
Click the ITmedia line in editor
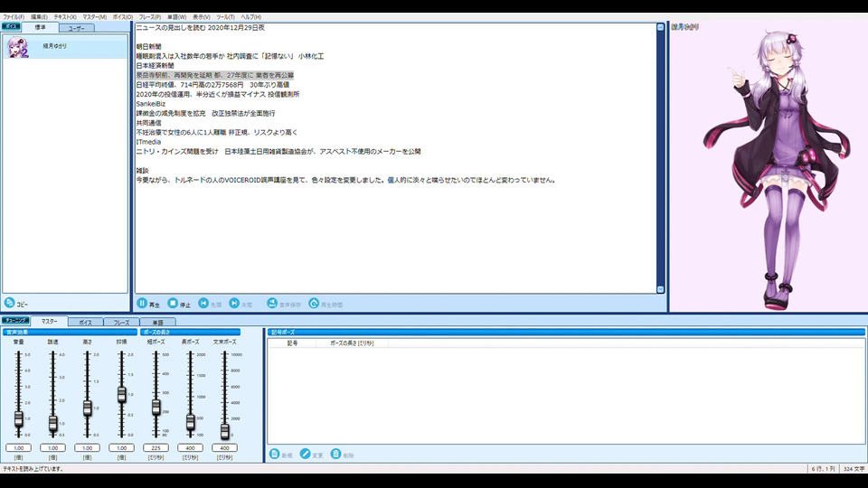coord(148,142)
